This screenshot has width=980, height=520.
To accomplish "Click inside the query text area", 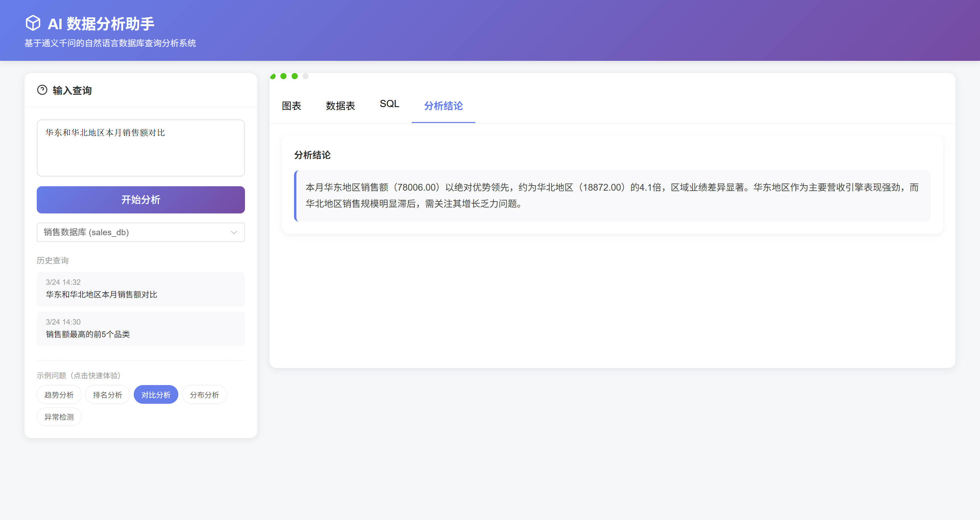I will pos(141,148).
